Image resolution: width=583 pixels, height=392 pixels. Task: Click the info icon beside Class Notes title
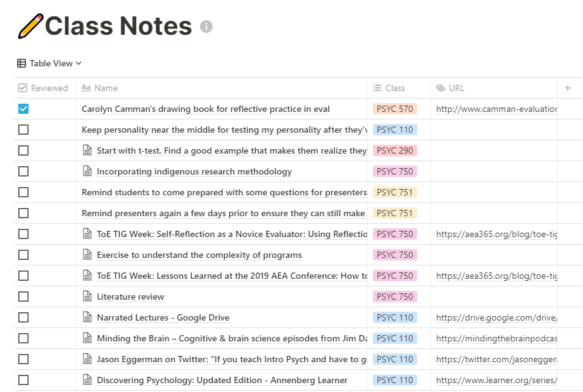click(x=206, y=27)
